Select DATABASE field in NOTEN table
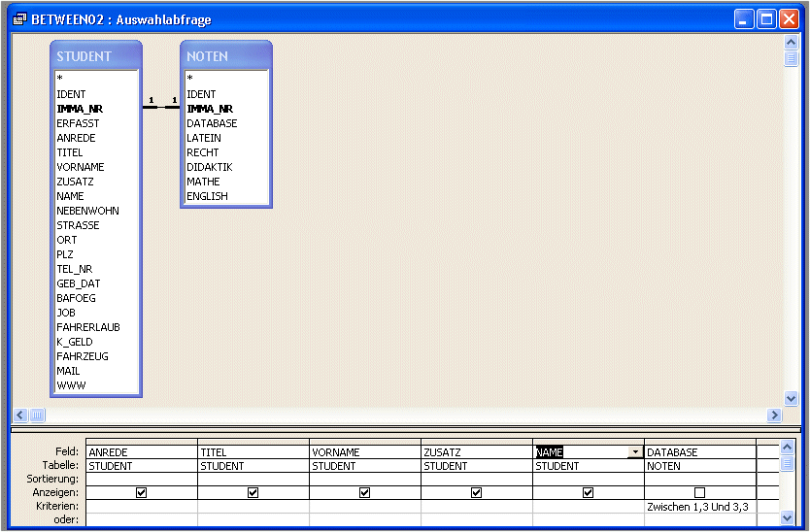810x532 pixels. 213,123
